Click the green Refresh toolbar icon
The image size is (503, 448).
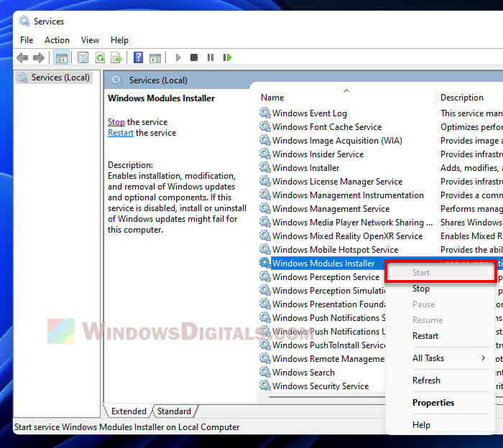[100, 57]
